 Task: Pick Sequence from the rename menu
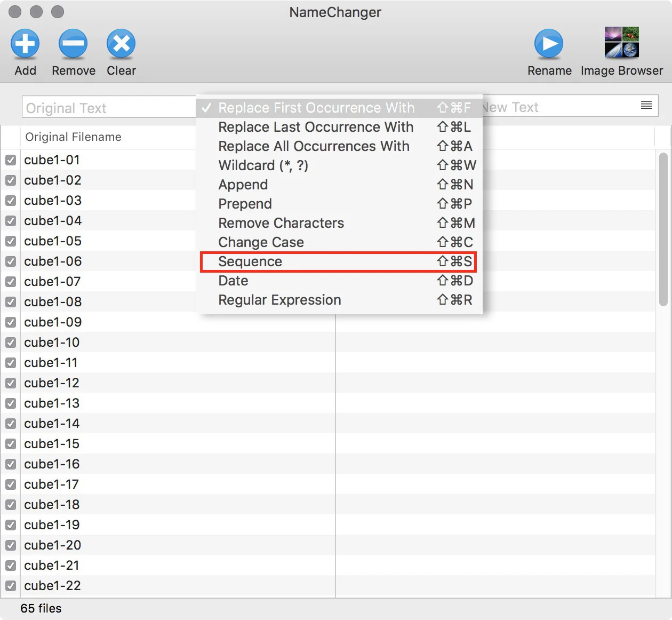(x=339, y=261)
